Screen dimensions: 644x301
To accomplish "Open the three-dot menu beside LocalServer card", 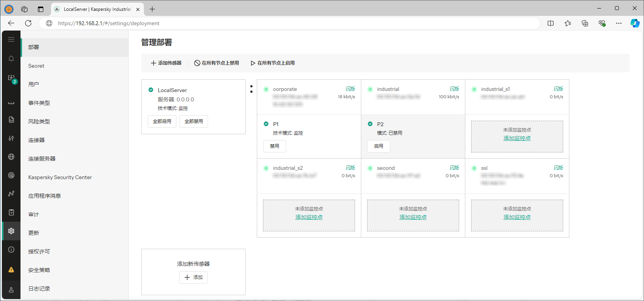I will click(251, 89).
